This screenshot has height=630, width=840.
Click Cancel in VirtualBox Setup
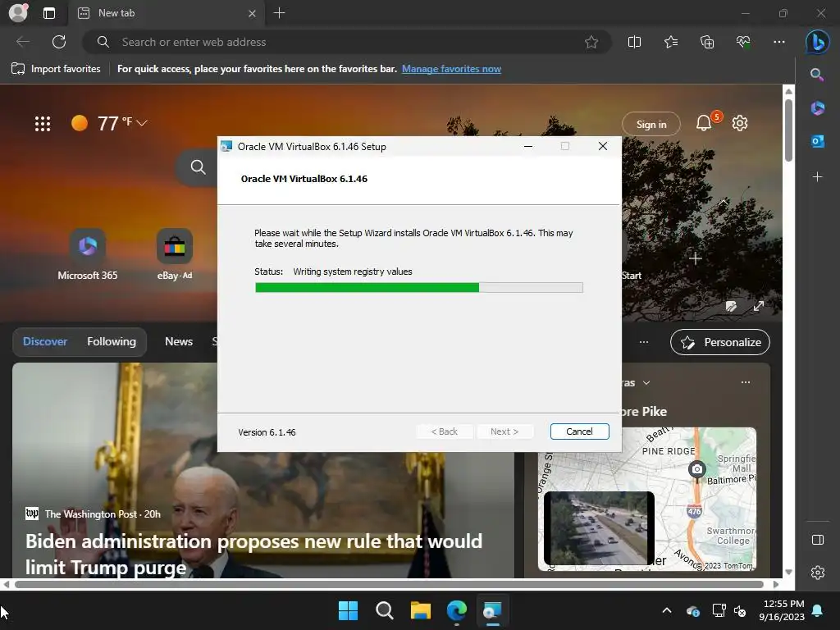click(580, 431)
